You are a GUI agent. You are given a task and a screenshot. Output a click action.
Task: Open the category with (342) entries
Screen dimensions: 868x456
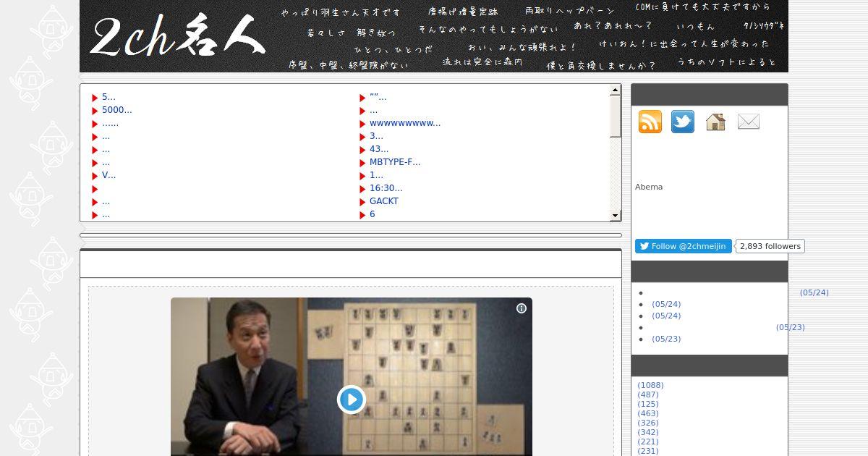coord(648,432)
